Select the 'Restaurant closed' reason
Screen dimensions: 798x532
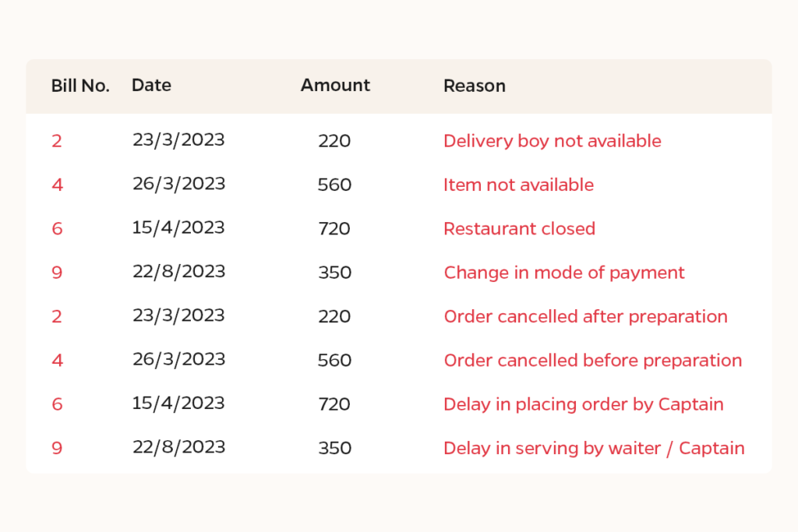coord(519,228)
